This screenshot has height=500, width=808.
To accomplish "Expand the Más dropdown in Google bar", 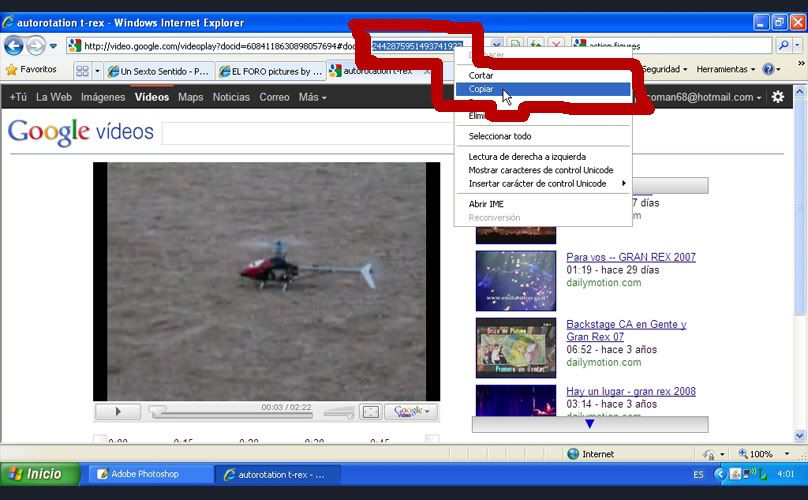I will coord(312,97).
